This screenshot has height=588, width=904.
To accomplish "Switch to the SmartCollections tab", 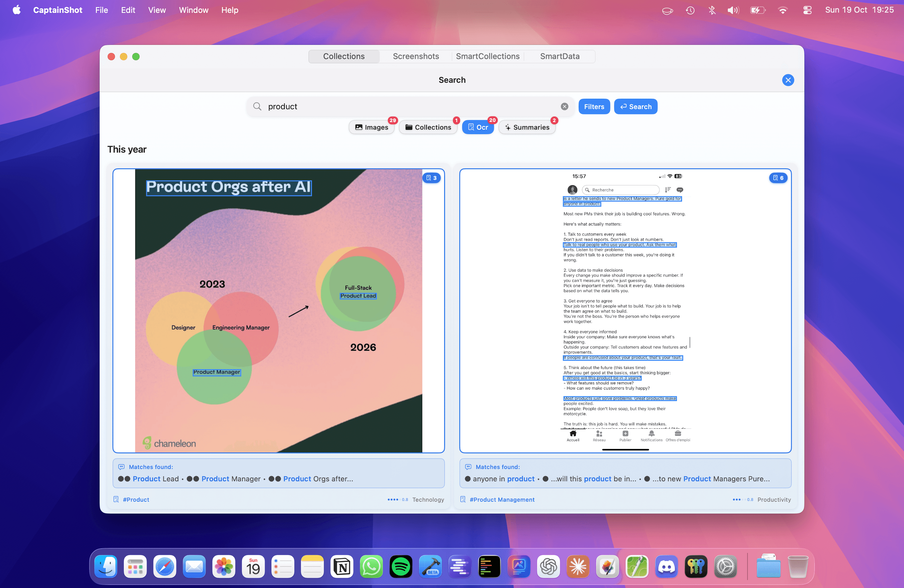I will [487, 56].
